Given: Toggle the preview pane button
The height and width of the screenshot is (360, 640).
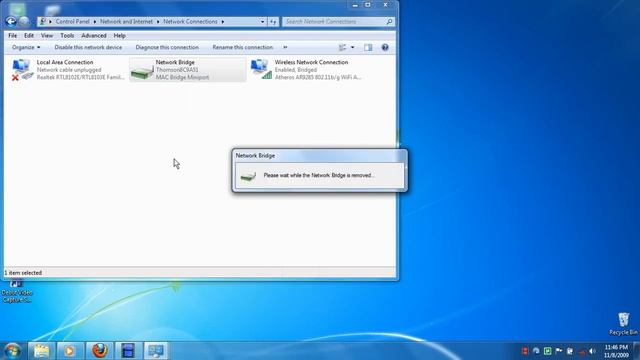Looking at the screenshot, I should [368, 48].
